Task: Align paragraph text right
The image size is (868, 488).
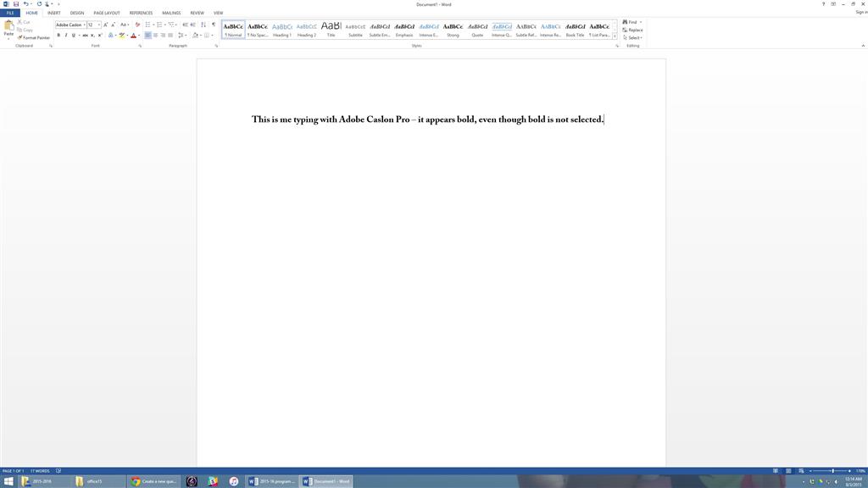Action: 163,35
